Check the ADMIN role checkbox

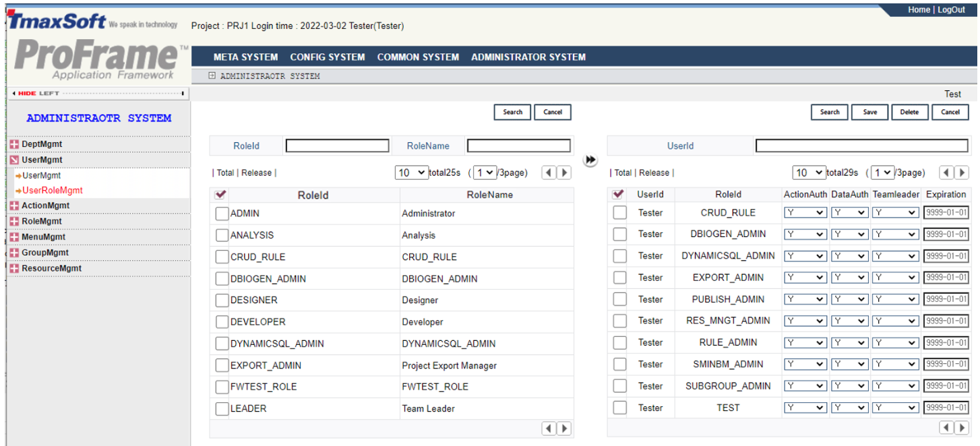coord(222,214)
